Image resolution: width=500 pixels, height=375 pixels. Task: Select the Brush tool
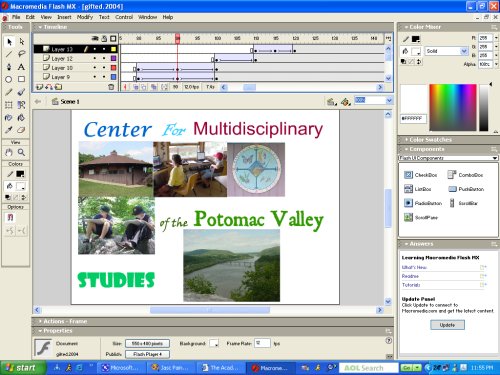coord(22,92)
